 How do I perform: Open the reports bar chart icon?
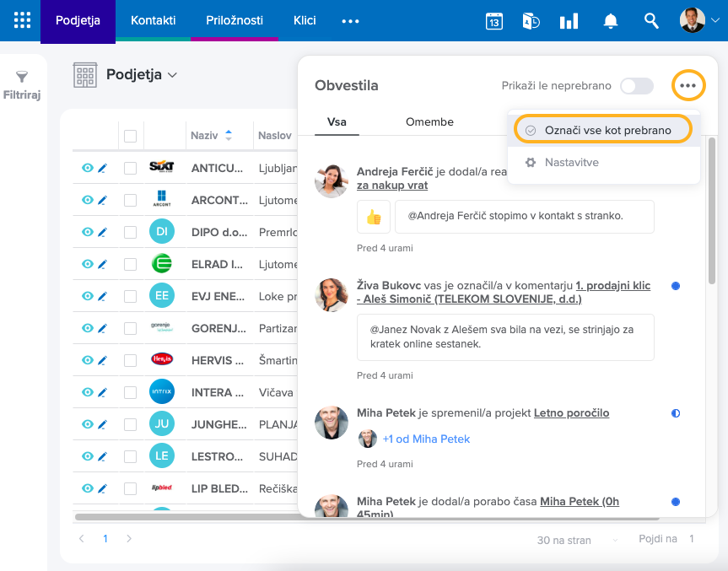tap(569, 21)
